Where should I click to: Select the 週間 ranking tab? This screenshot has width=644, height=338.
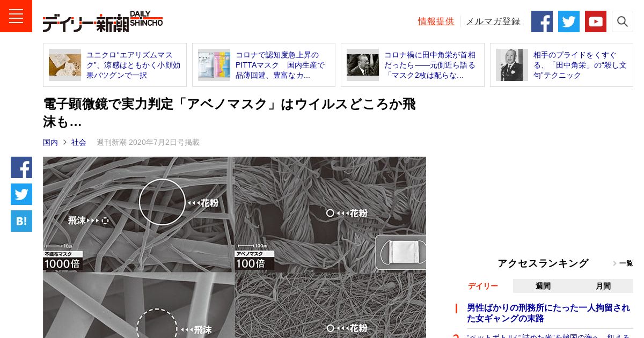[x=543, y=286]
